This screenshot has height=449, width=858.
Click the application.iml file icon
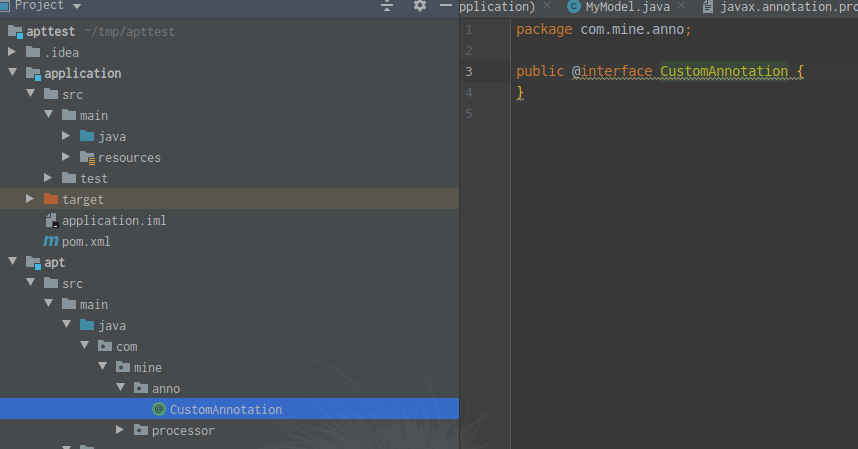(51, 220)
